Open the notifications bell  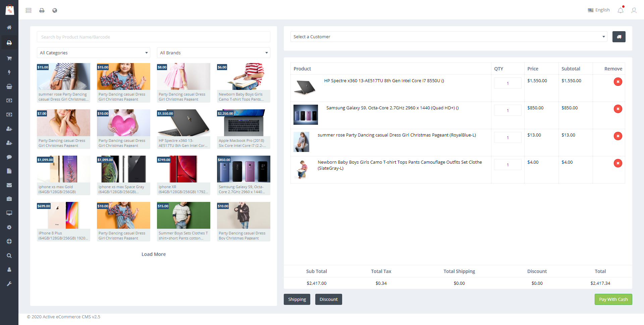621,10
